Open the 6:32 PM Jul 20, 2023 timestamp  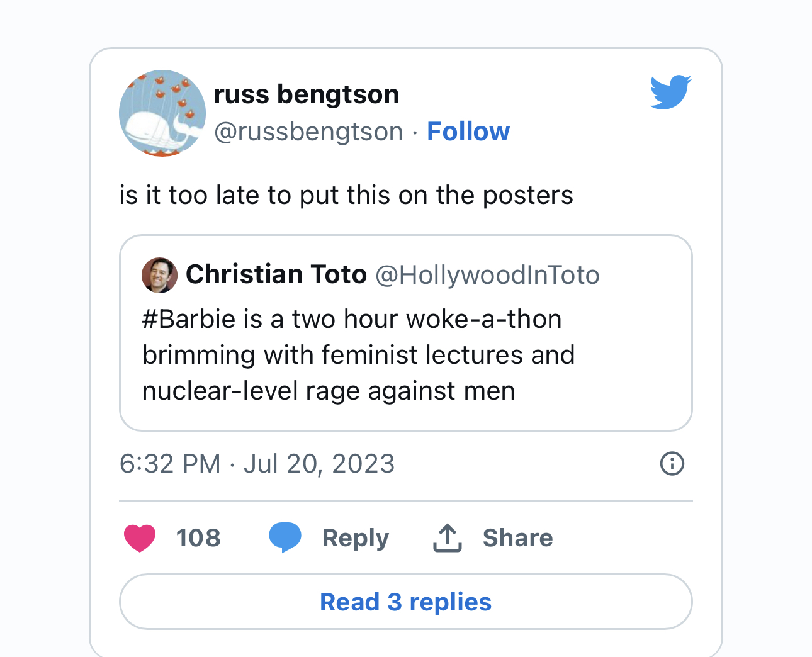point(257,464)
